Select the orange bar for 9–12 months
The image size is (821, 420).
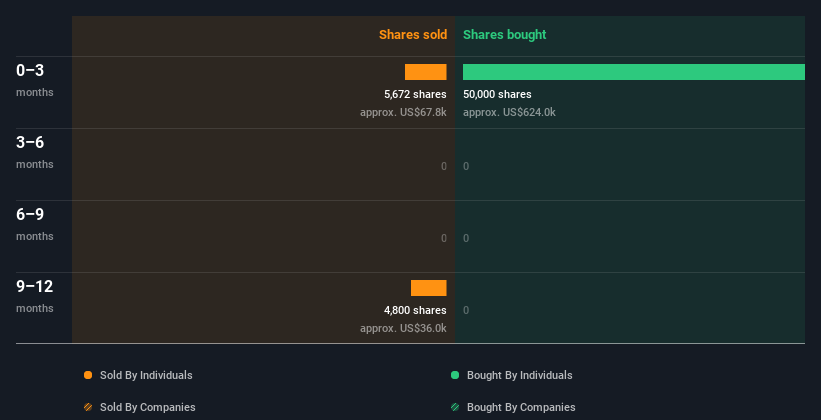(428, 288)
